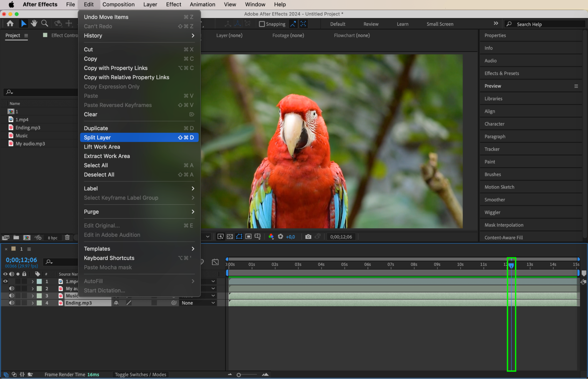Toggle the Transparency Grid in the preview
Screen dimensions: 588x379
tap(229, 237)
